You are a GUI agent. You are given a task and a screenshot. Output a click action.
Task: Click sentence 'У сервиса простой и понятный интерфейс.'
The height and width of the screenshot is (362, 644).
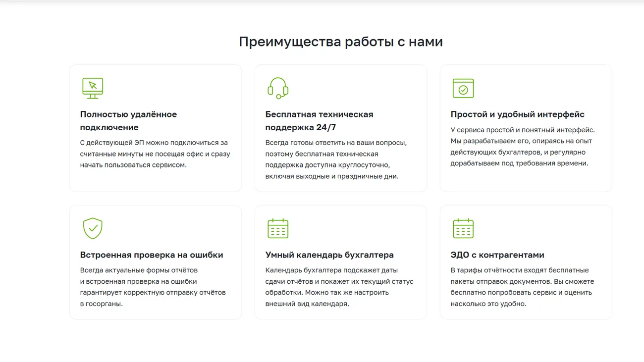523,130
